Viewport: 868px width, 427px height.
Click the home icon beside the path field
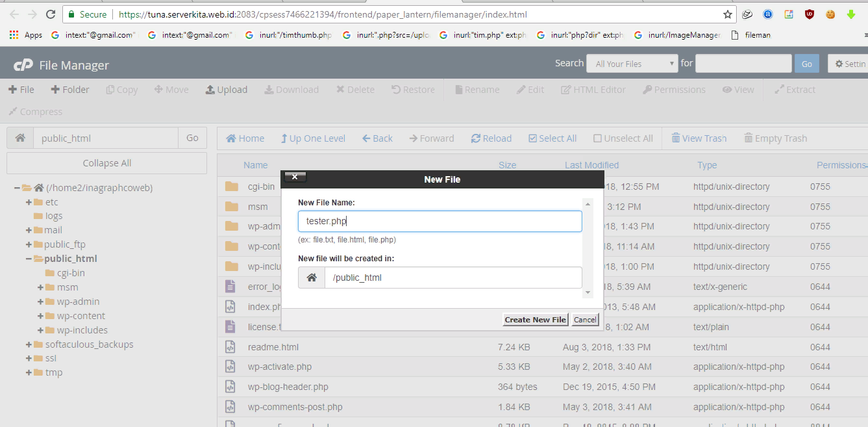tap(20, 138)
